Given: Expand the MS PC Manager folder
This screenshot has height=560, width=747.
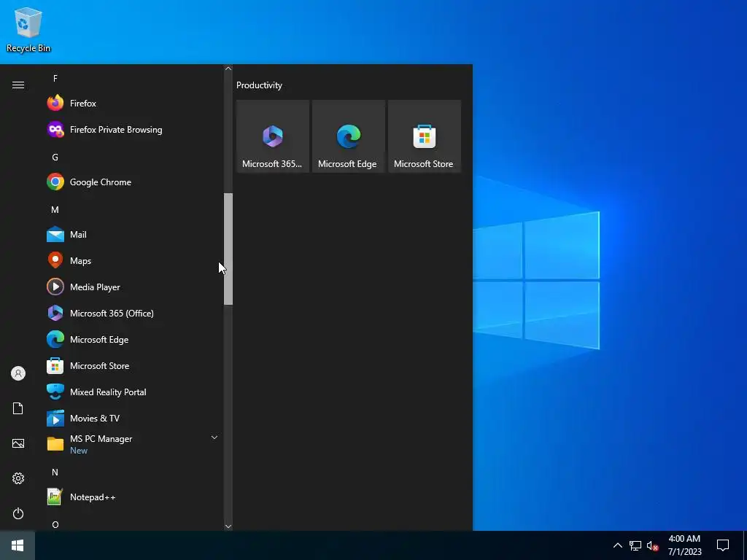Looking at the screenshot, I should click(133, 444).
